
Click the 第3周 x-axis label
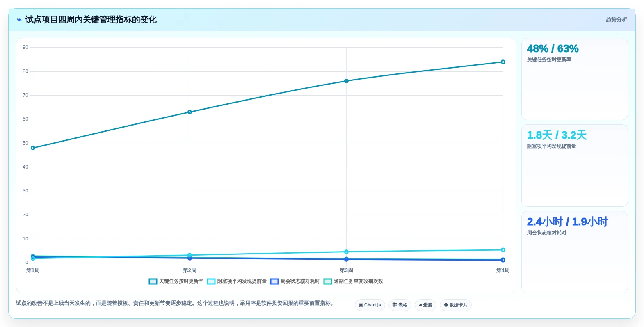tap(346, 270)
